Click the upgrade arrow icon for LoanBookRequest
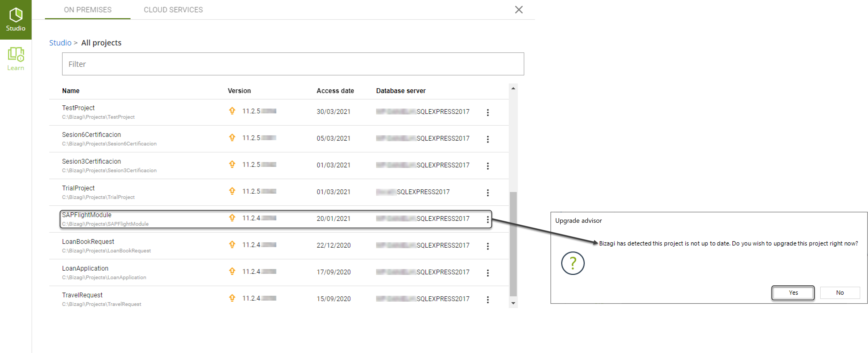868x353 pixels. tap(232, 244)
